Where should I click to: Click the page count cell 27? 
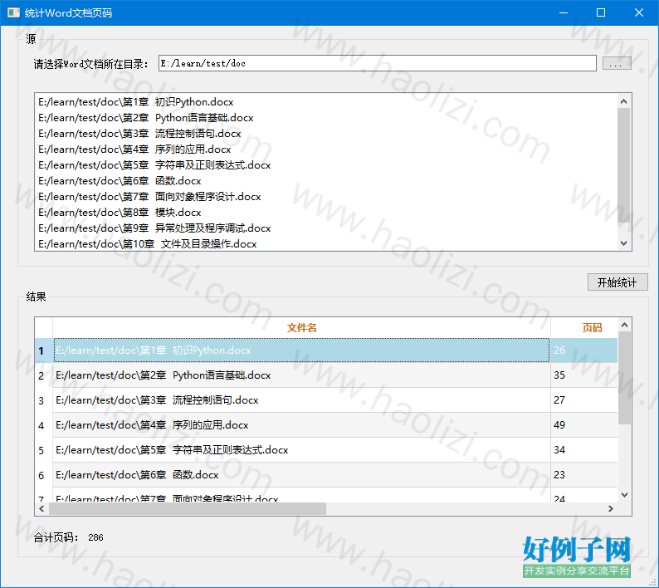[584, 400]
